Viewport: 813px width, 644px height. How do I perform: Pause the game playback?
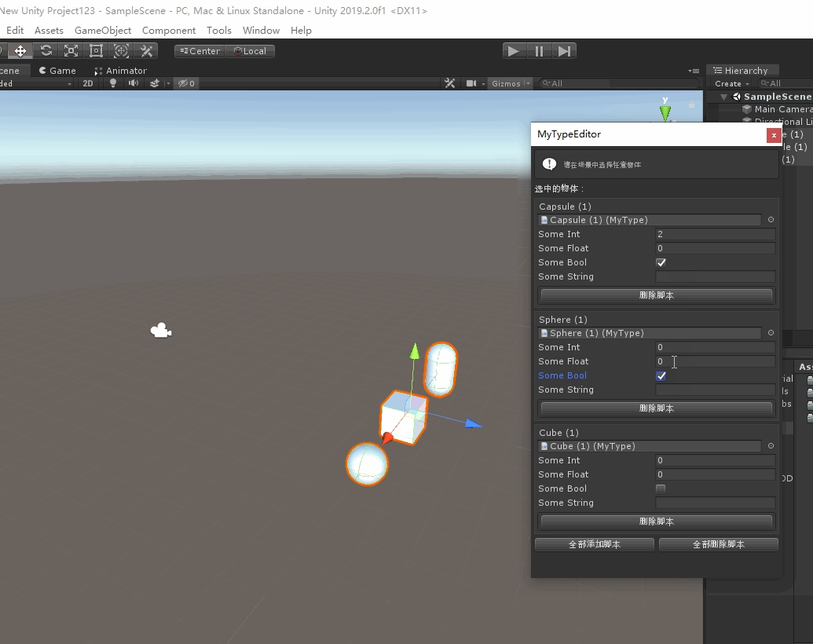pos(539,51)
